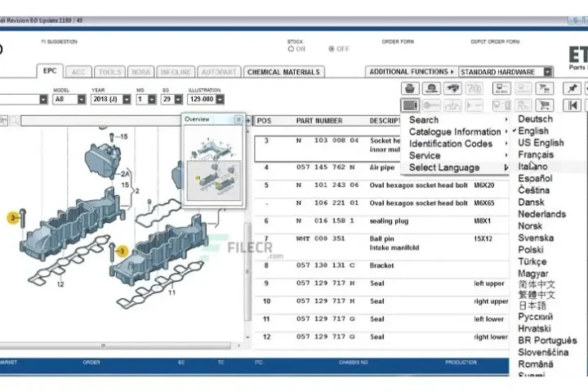Select the stock ON radio button
This screenshot has width=588, height=392.
coord(291,49)
